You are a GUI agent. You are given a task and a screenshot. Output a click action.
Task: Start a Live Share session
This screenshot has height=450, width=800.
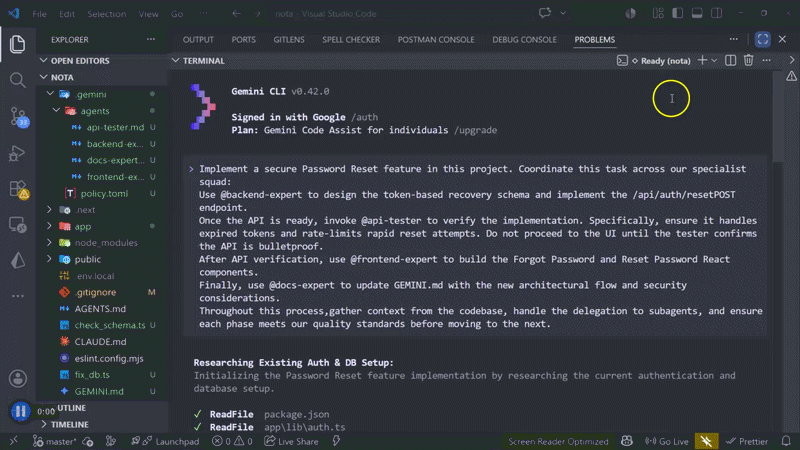click(291, 441)
